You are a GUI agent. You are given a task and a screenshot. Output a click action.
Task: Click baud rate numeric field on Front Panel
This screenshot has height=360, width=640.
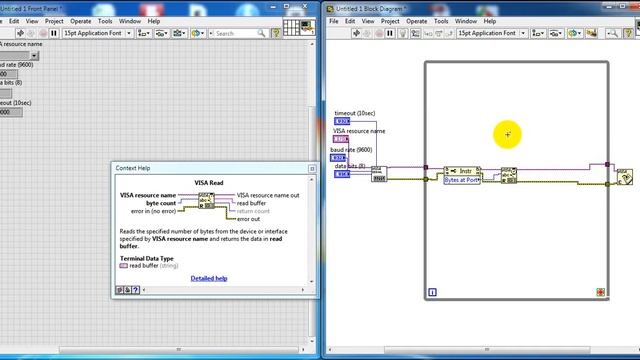click(8, 74)
